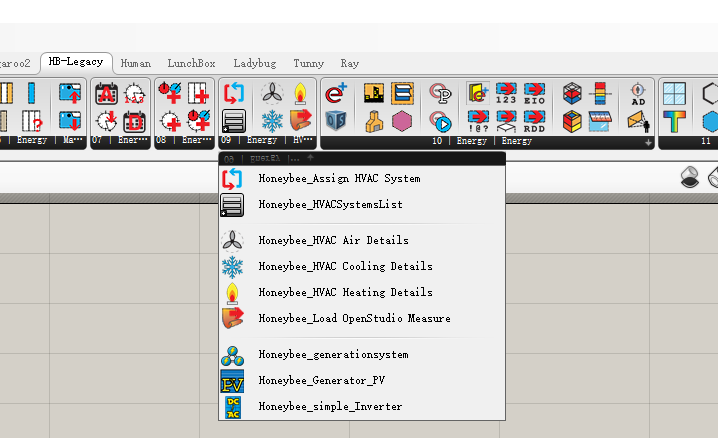The width and height of the screenshot is (718, 438).
Task: Click the HVACSystemsList icon in the ribbon
Action: pos(234,121)
